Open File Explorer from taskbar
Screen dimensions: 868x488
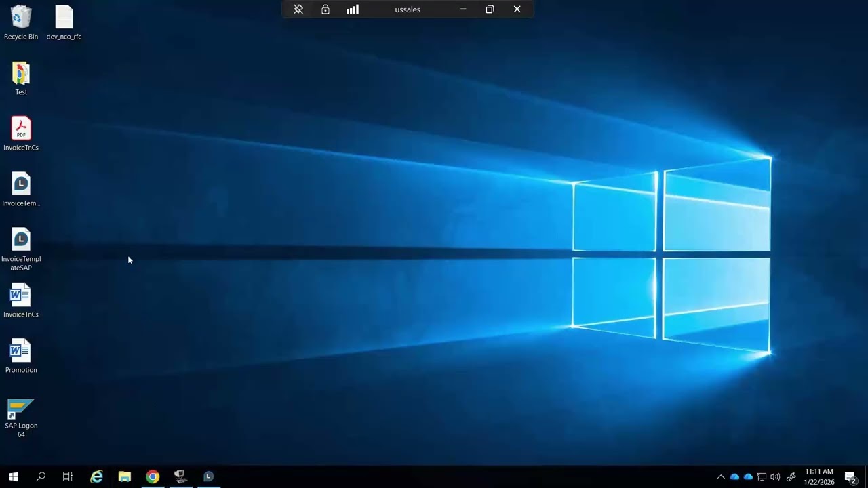click(125, 476)
